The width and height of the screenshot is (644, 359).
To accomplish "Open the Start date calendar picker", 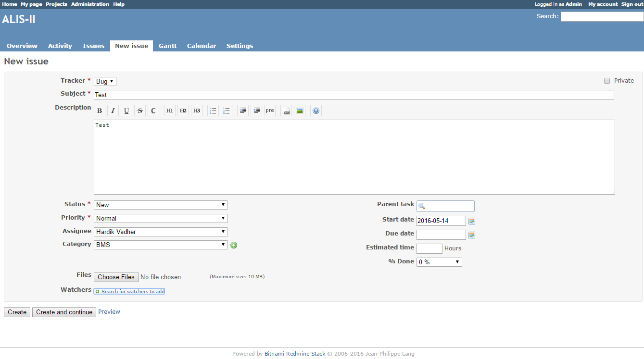I will click(x=472, y=221).
